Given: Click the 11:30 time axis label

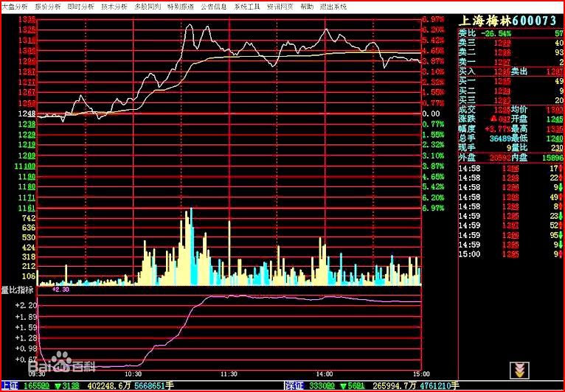Looking at the screenshot, I should [229, 374].
